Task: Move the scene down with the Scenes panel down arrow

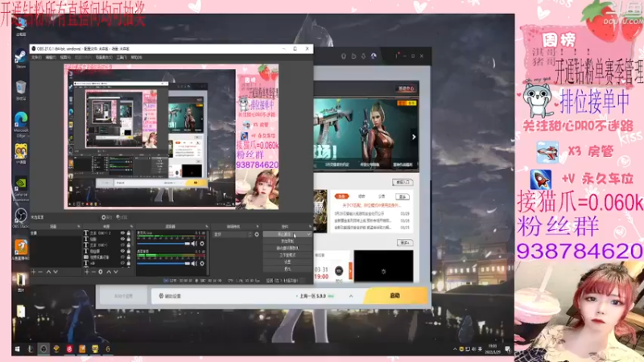Action: click(x=56, y=272)
